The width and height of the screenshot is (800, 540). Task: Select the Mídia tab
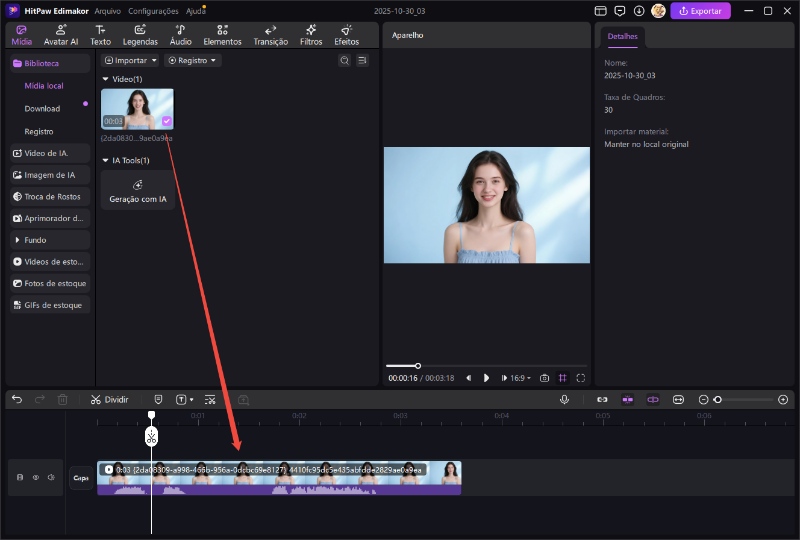coord(21,35)
